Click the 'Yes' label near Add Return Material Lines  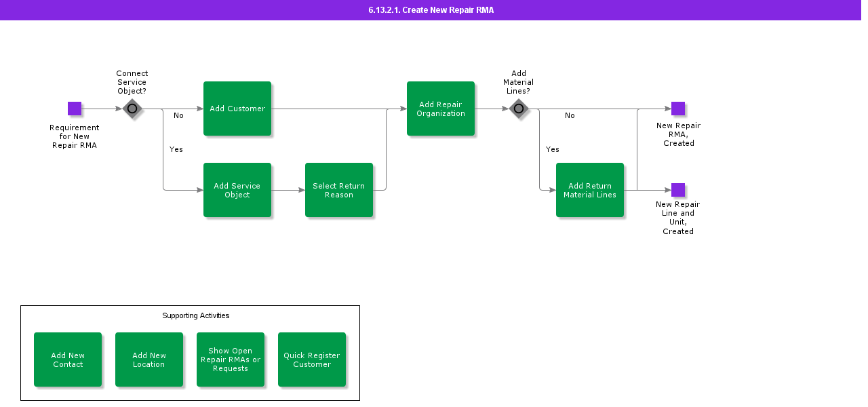click(553, 149)
